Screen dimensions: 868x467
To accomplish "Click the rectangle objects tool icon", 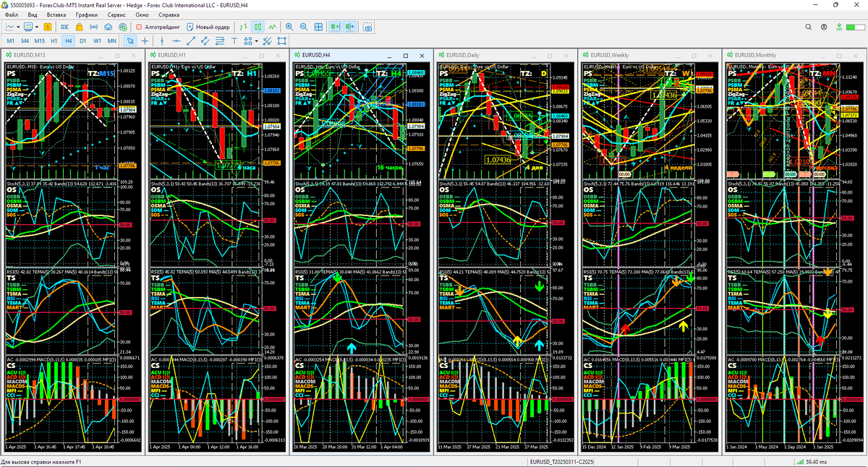I will pos(281,41).
